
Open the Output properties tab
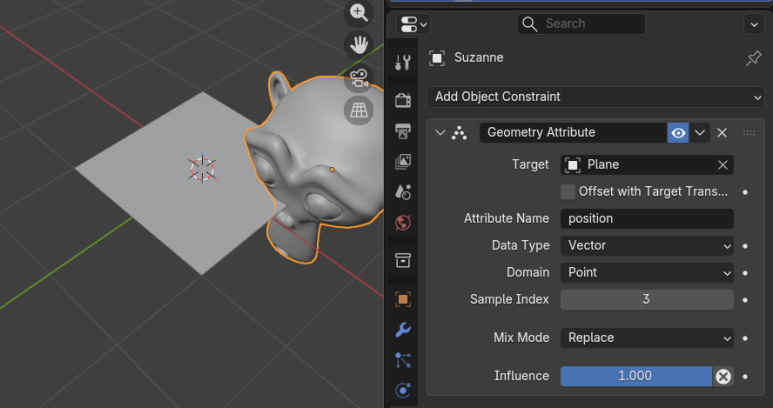click(x=403, y=131)
